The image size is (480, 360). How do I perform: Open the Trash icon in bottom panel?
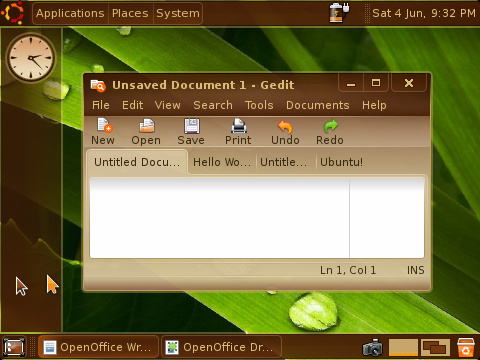[x=466, y=347]
